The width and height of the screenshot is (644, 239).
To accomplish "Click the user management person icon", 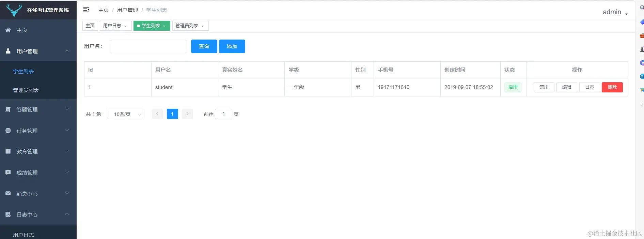I will (x=8, y=51).
